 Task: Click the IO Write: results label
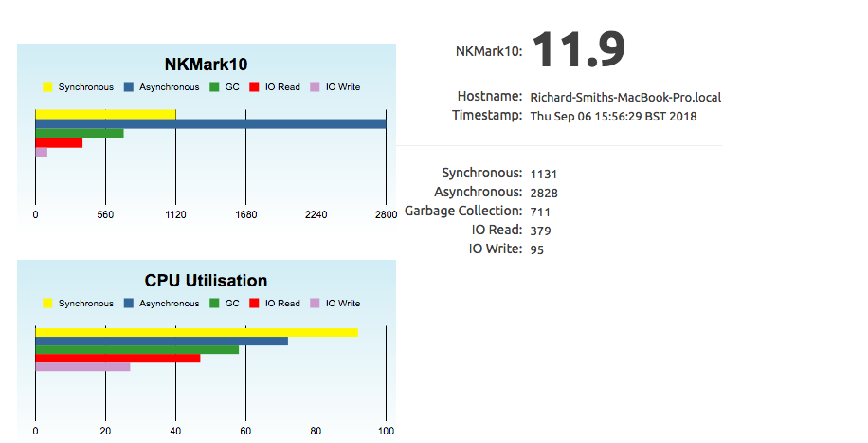(x=496, y=249)
